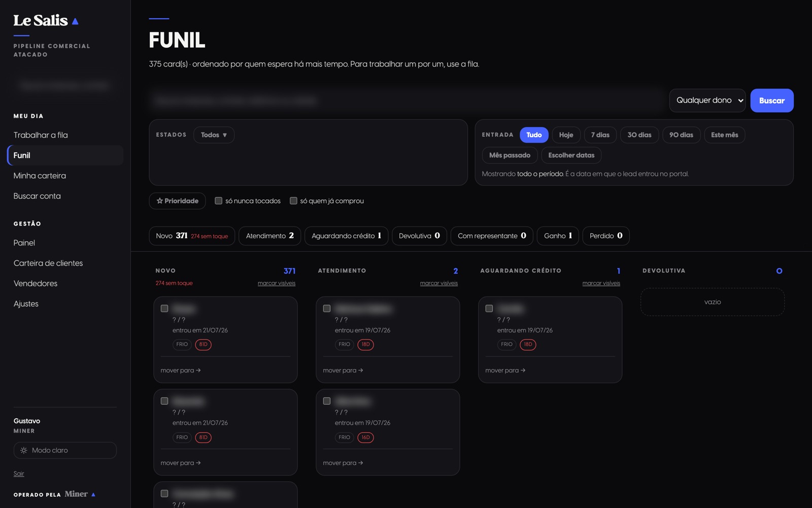Click "mover para" on the 16D Atendimento card
812x508 pixels.
pos(343,463)
